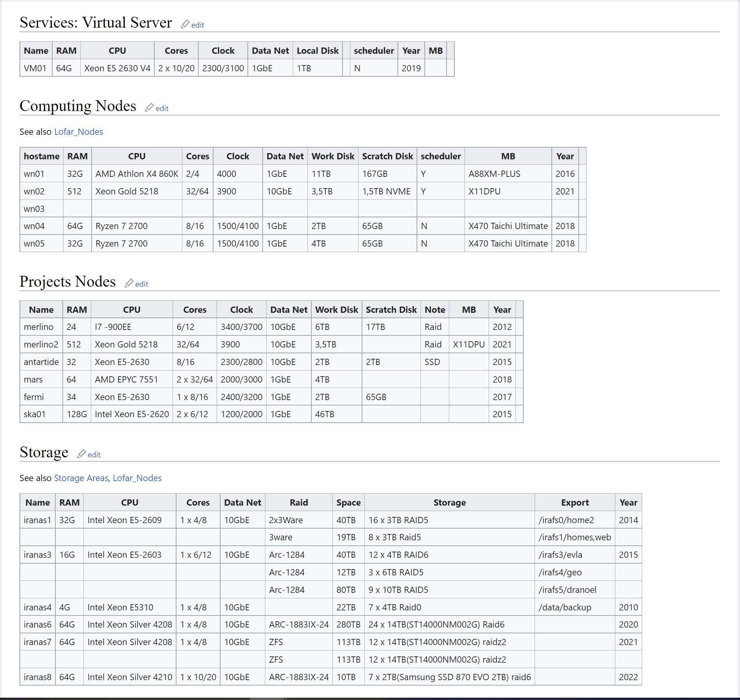Click the Export header in Storage table
Image resolution: width=740 pixels, height=700 pixels.
pyautogui.click(x=575, y=503)
